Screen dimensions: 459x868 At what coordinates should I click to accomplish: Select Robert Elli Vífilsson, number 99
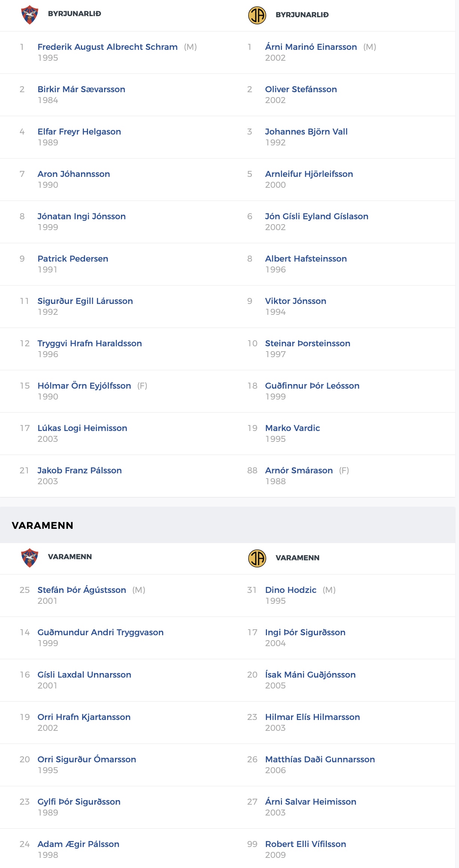point(306,844)
